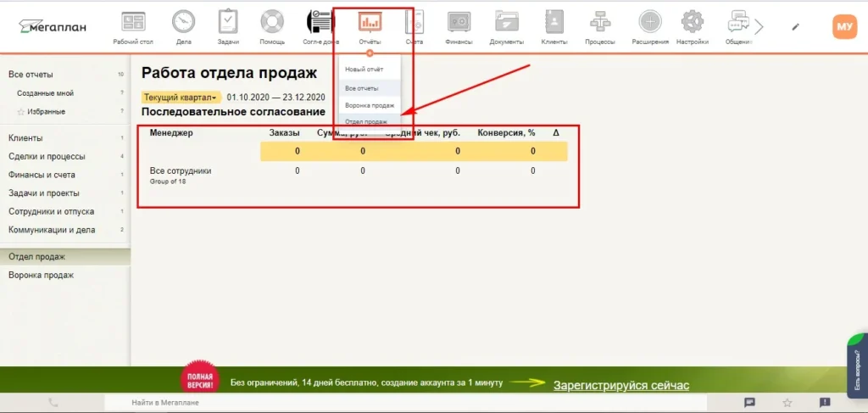
Task: Open Сделки и процессы in sidebar
Action: coord(47,156)
